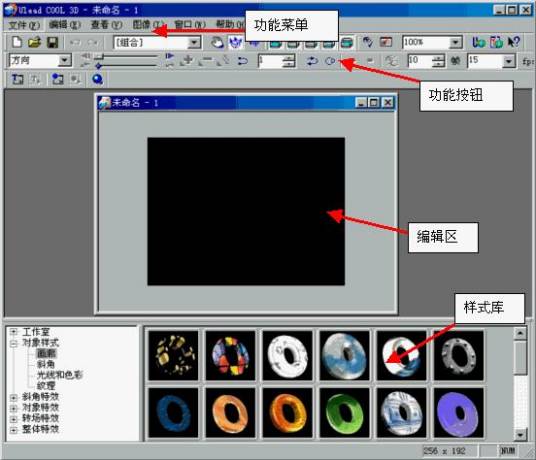Collapse the 对象样式 tree node
536x460 pixels.
(x=14, y=343)
